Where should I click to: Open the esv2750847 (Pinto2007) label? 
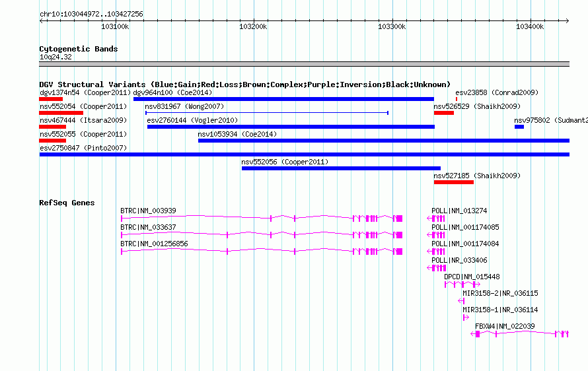coord(83,148)
